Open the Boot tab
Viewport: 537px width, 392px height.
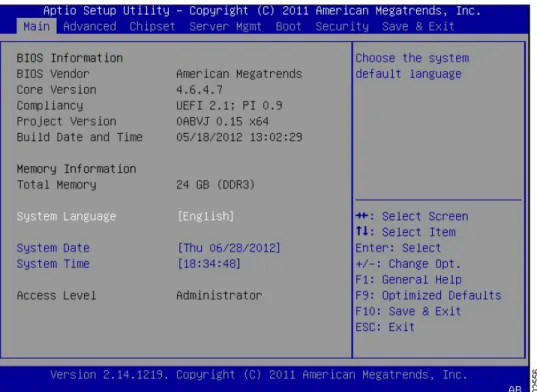coord(289,26)
